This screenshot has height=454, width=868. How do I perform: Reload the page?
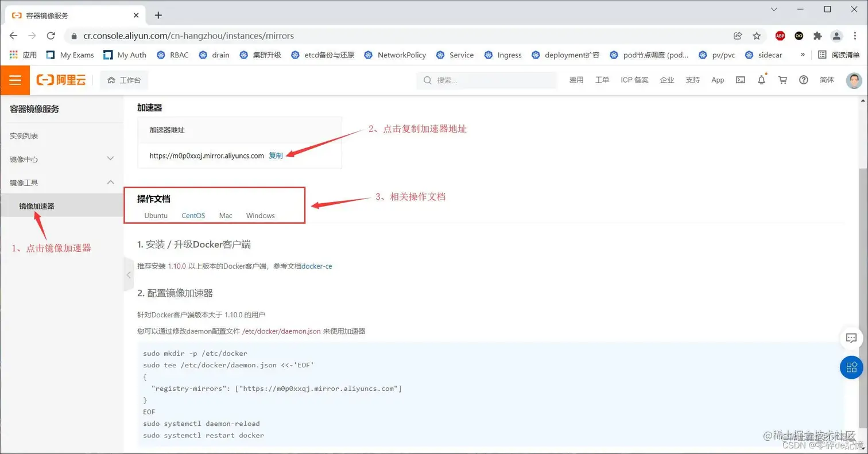pyautogui.click(x=51, y=36)
